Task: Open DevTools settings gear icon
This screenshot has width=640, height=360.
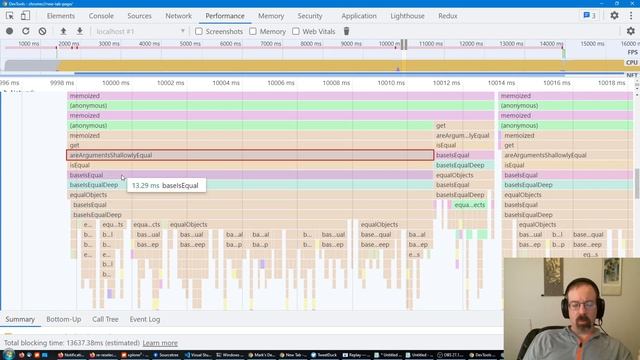Action: (614, 16)
